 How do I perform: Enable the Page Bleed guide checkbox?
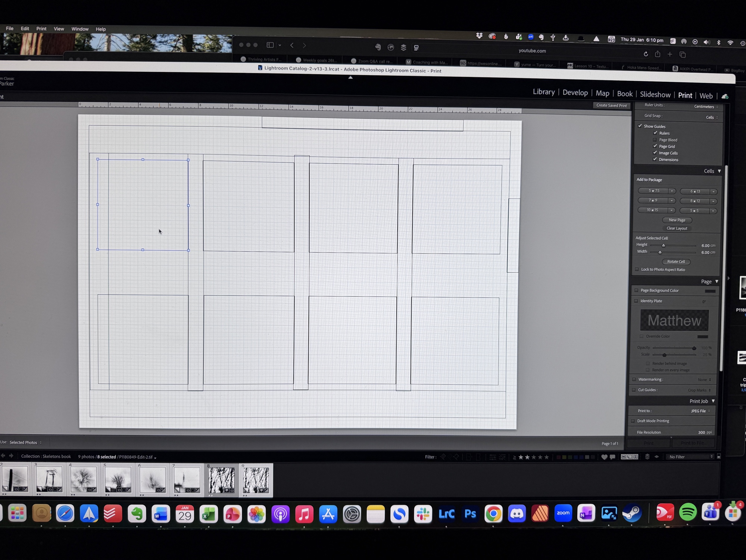655,140
